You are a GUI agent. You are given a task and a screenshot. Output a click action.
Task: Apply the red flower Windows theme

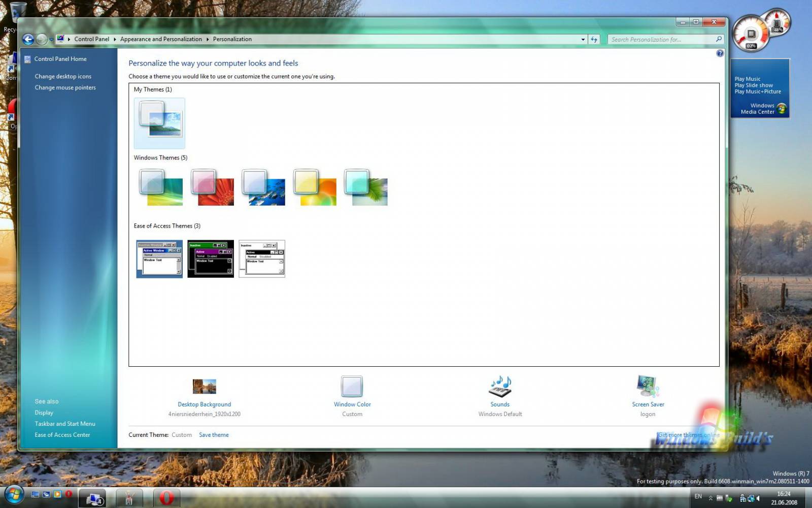click(212, 187)
